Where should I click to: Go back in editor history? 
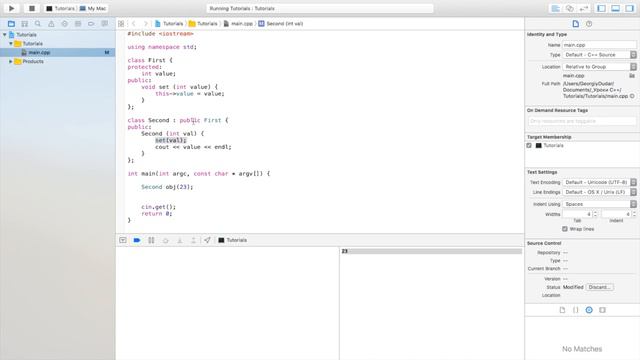click(x=133, y=24)
